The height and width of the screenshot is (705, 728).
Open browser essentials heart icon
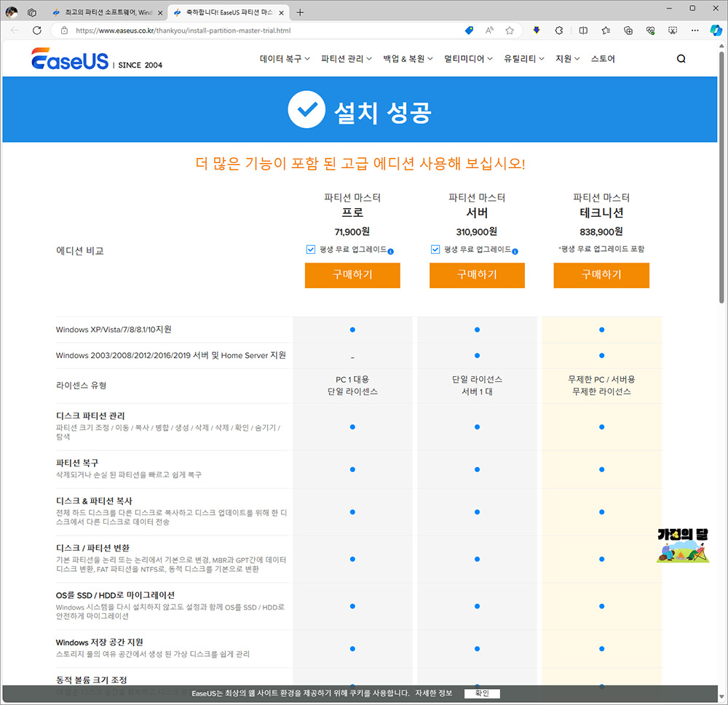pyautogui.click(x=650, y=30)
